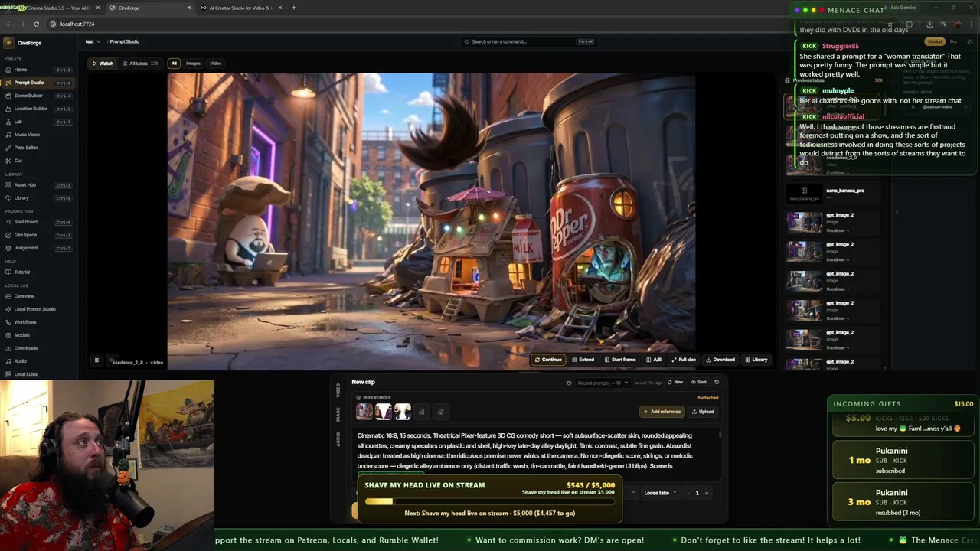Screen dimensions: 980x551
Task: Open the Cut scissors tool
Action: point(38,161)
